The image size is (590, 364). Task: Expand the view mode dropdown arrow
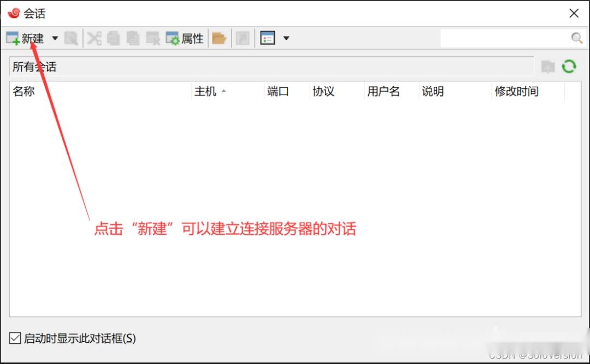[x=286, y=38]
